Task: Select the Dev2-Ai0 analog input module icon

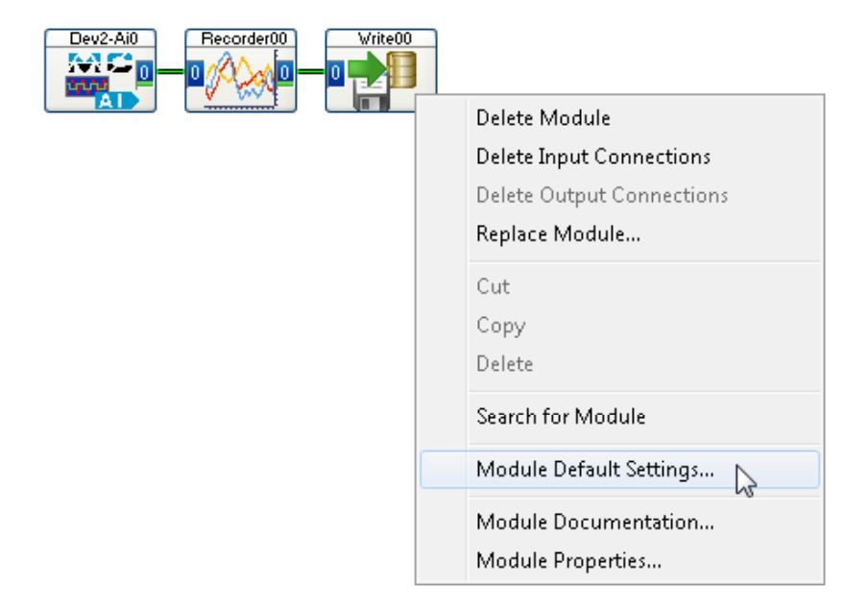Action: coord(91,80)
